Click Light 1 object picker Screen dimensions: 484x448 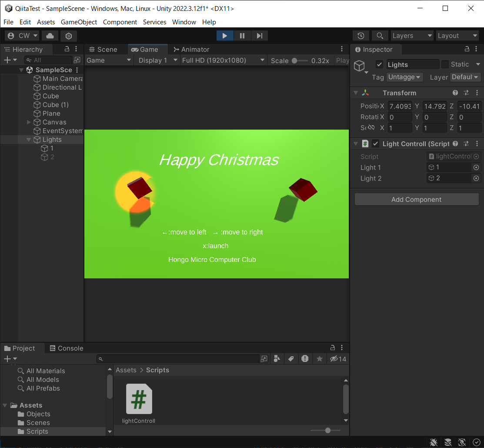pos(476,167)
